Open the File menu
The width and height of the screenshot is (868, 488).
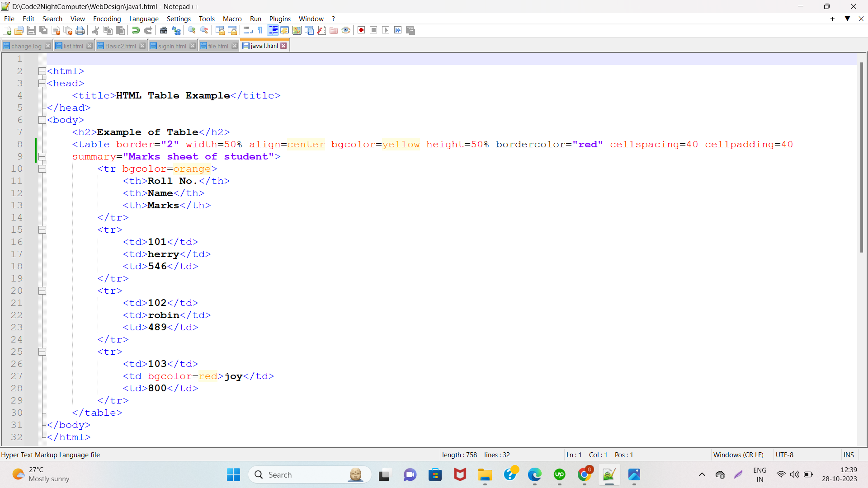[x=9, y=19]
